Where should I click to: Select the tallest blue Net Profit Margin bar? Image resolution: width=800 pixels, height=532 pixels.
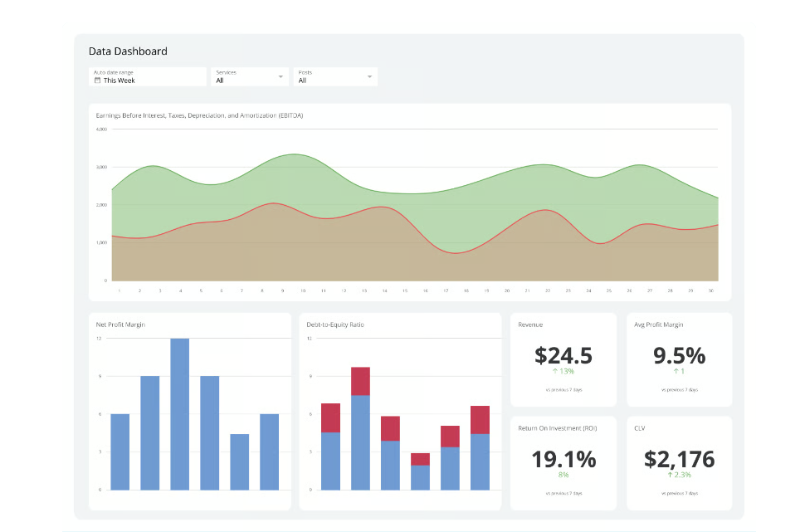(x=179, y=413)
